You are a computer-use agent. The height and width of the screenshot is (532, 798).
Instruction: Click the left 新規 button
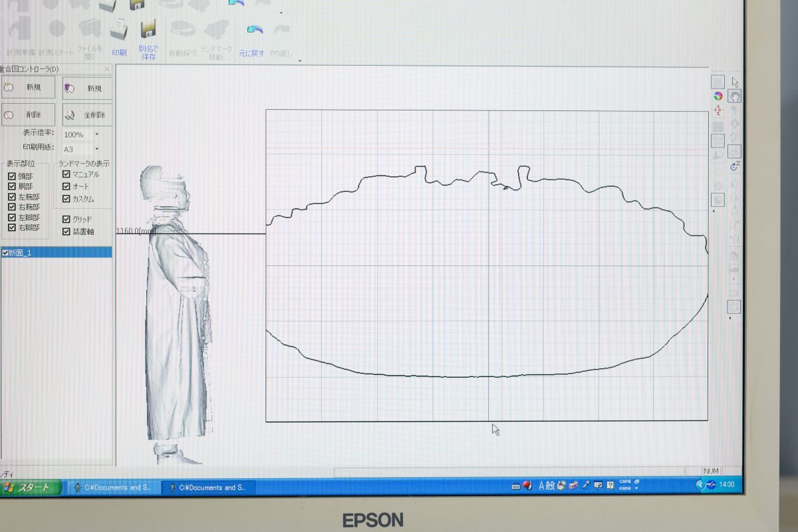tap(27, 87)
